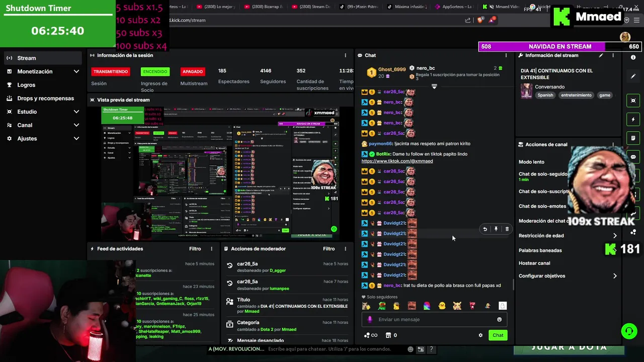Expand the Ajustes sidebar menu
644x362 pixels.
click(x=42, y=138)
